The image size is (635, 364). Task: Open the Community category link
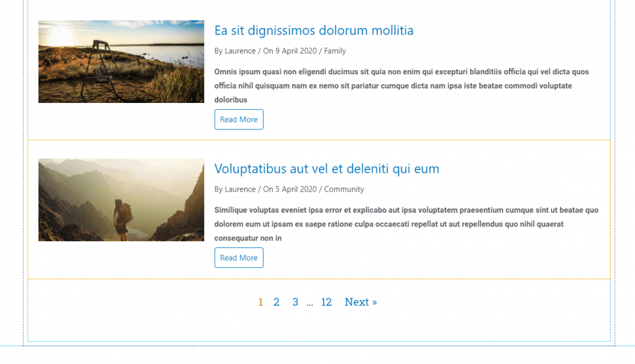pyautogui.click(x=344, y=189)
